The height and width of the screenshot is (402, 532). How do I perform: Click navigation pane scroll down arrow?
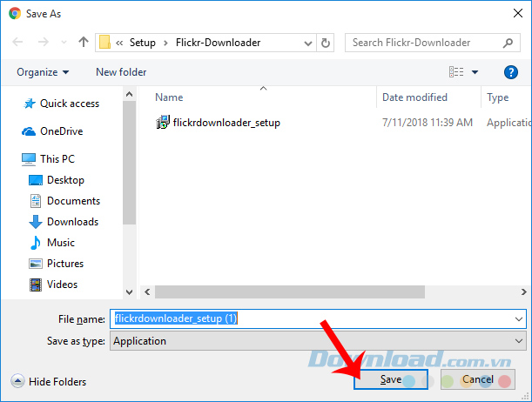coord(129,291)
